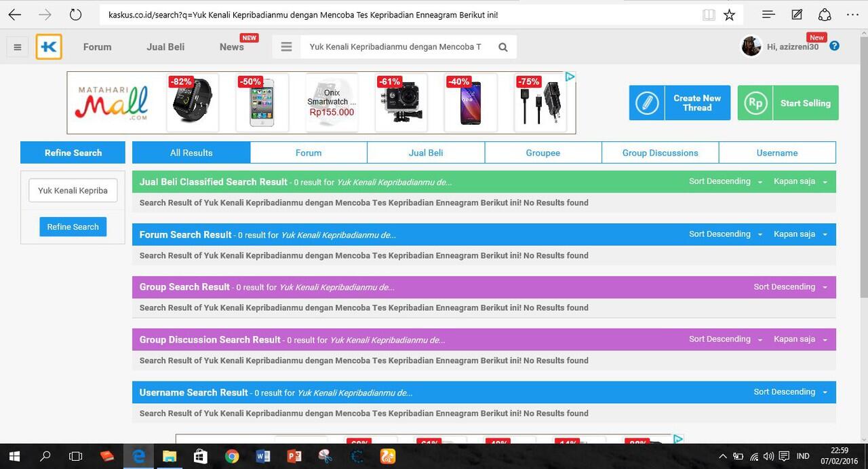
Task: Open the Action Center notifications icon
Action: 784,456
